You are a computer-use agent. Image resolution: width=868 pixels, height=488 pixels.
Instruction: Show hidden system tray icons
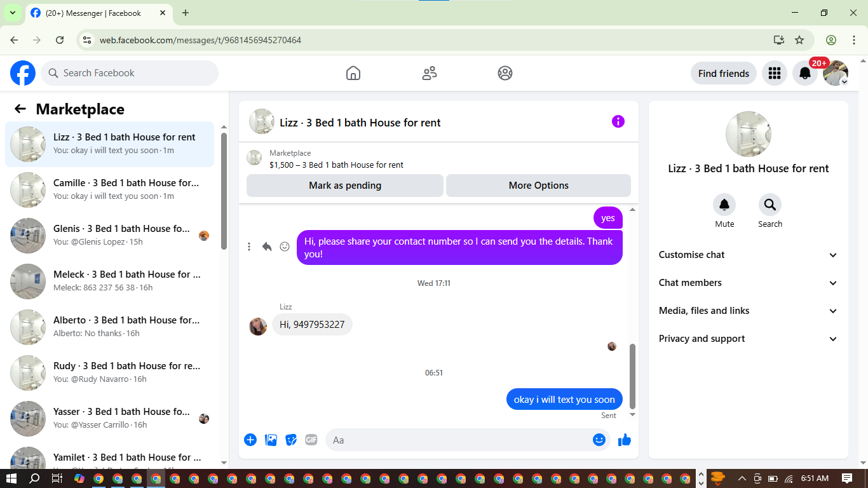pos(742,478)
